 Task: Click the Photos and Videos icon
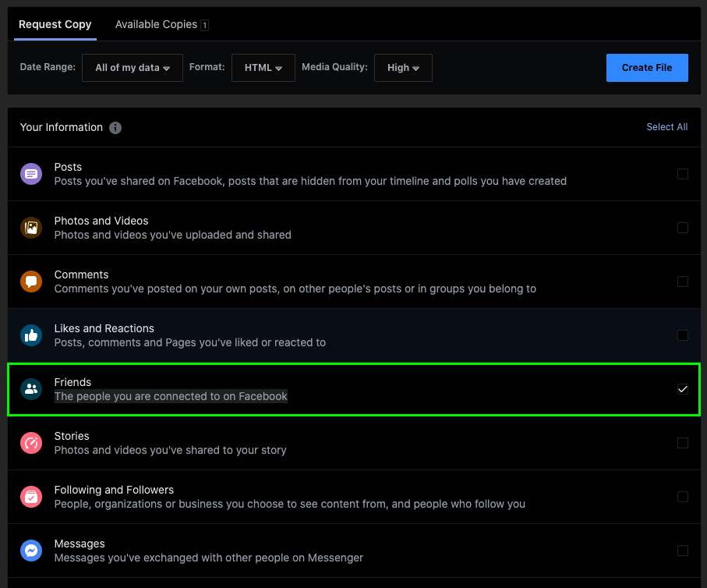(31, 228)
